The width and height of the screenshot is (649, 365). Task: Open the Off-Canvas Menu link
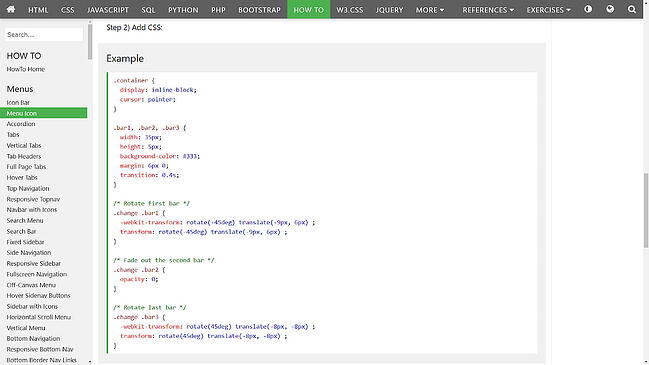pos(31,285)
